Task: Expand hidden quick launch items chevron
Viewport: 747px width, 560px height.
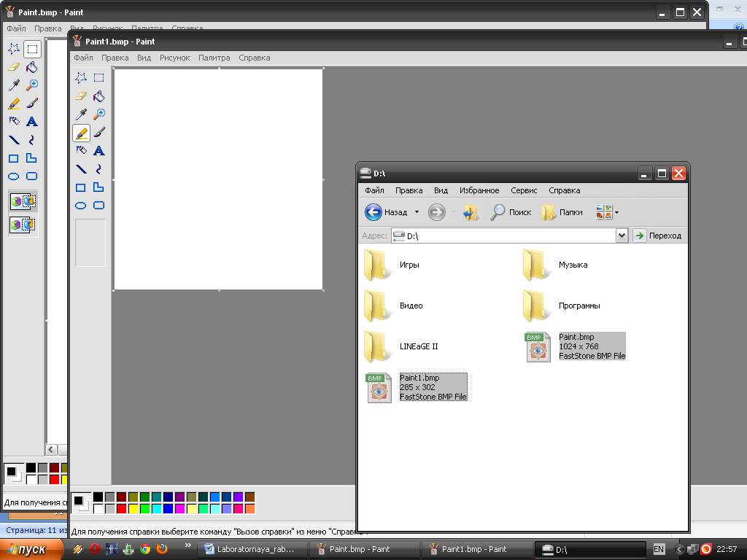Action: 187,545
